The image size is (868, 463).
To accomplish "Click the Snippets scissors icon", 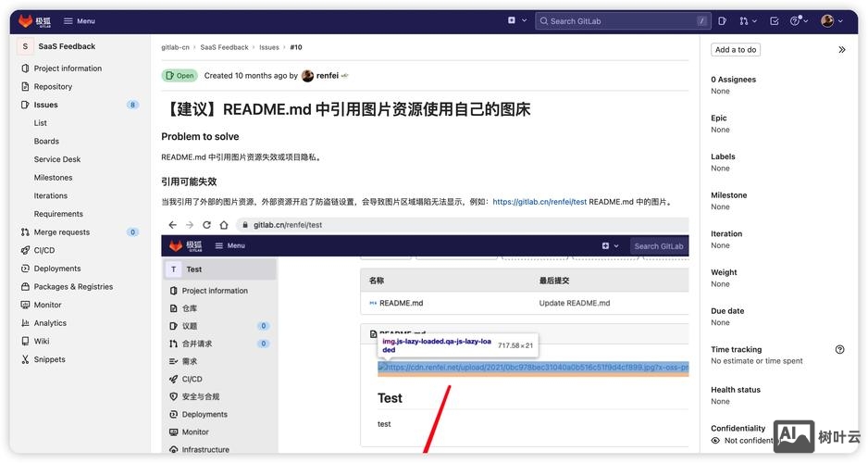I will coord(25,359).
